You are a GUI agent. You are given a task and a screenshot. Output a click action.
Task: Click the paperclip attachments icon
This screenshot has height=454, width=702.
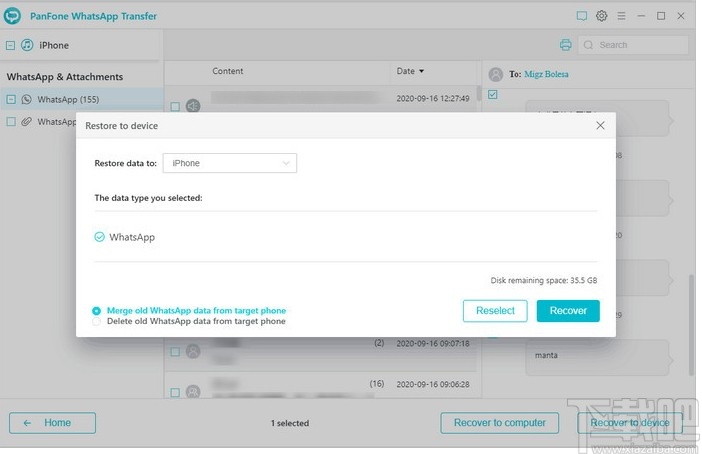click(26, 121)
